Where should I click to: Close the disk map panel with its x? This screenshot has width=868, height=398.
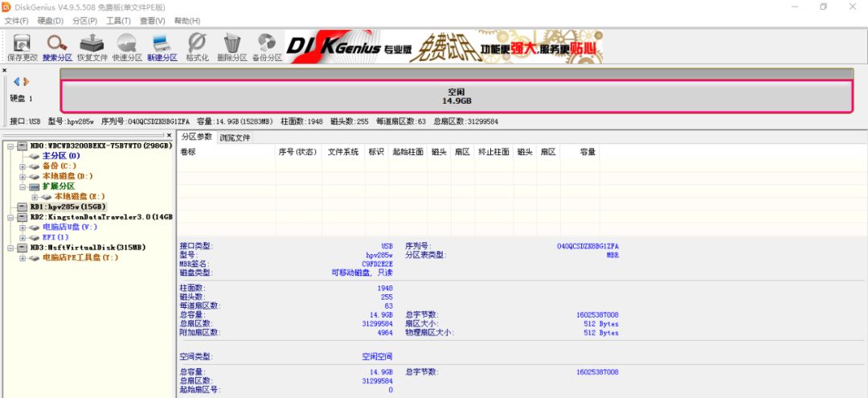tap(5, 70)
